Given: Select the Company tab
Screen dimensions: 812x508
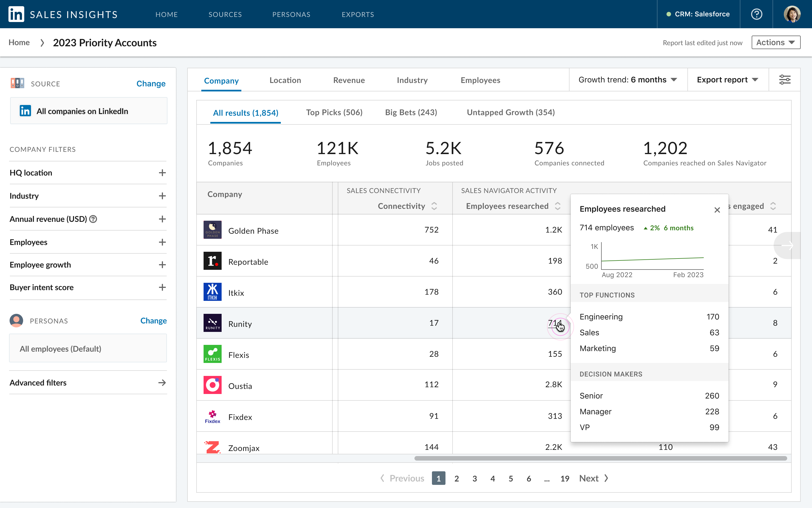Looking at the screenshot, I should click(221, 80).
